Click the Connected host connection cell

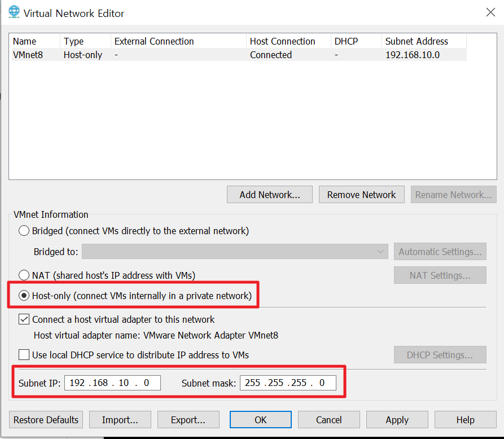pos(271,55)
